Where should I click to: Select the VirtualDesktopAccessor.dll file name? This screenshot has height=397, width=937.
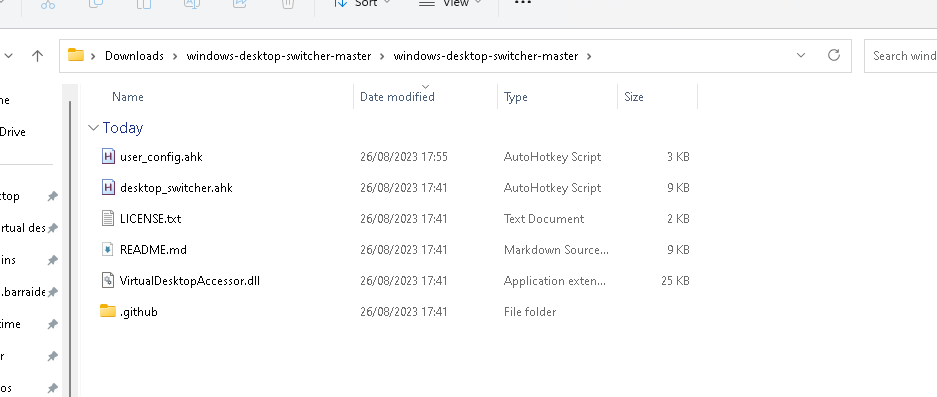pos(190,281)
